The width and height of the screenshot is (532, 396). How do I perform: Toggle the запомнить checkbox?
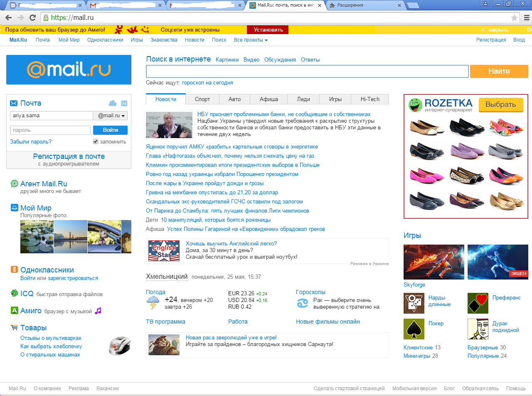(96, 142)
